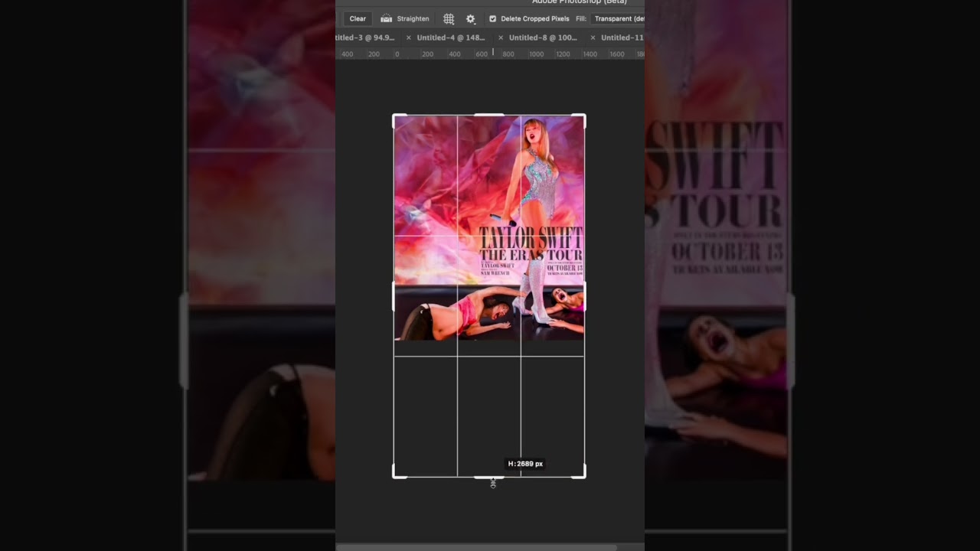This screenshot has width=980, height=551.
Task: Close the Untitled-8 document tab
Action: pyautogui.click(x=501, y=37)
